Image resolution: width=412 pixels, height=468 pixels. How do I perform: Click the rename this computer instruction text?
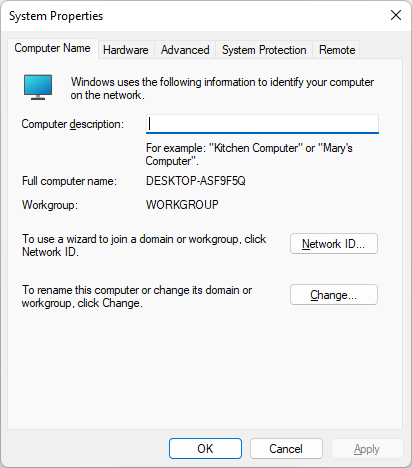tap(137, 296)
